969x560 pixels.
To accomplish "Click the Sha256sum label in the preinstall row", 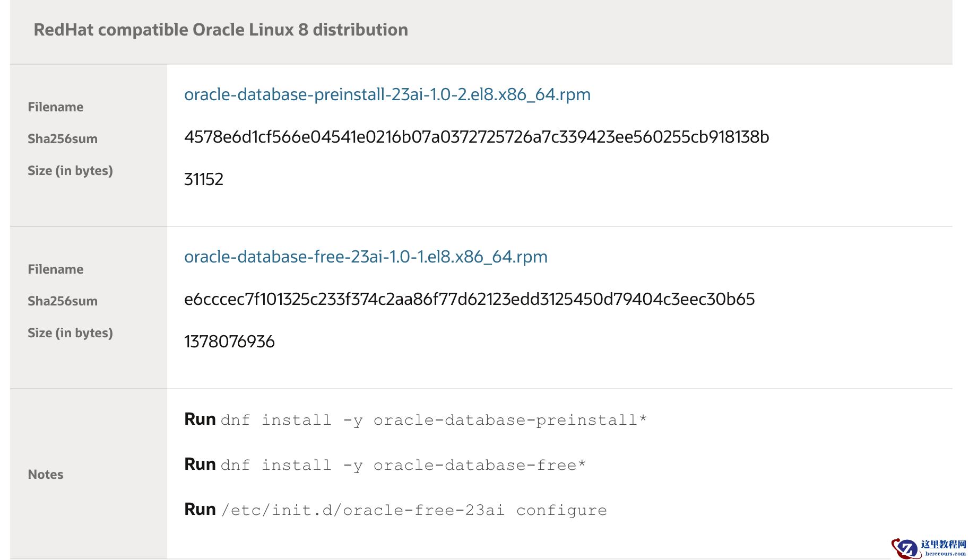I will tap(63, 139).
